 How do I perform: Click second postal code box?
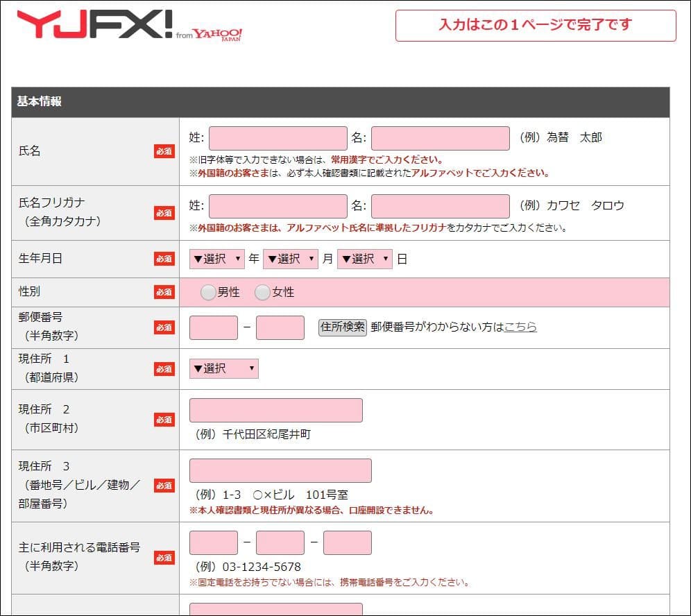point(280,327)
